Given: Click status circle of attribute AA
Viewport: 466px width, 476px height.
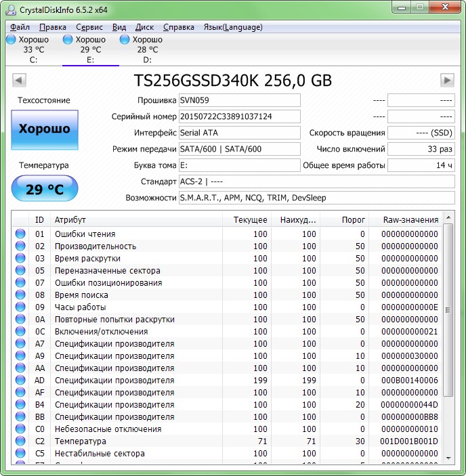Looking at the screenshot, I should (x=20, y=368).
